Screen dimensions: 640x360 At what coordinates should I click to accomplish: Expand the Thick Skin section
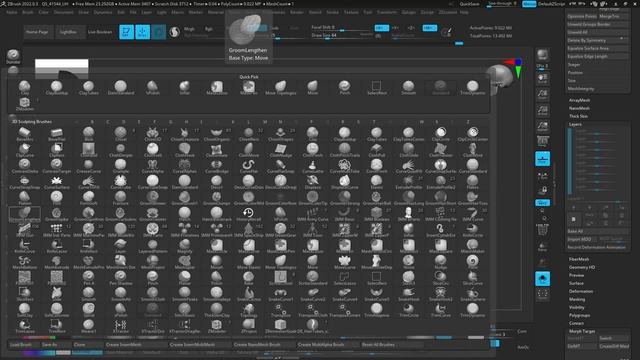(x=578, y=116)
